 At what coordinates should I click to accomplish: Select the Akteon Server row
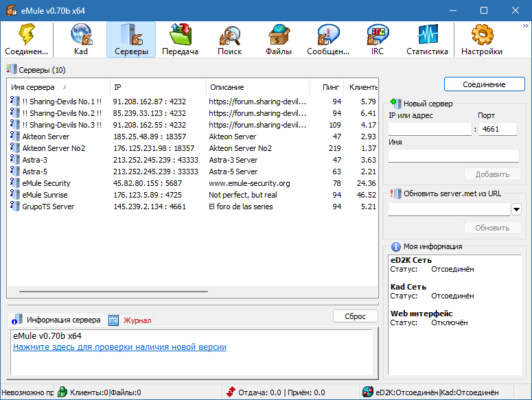pos(192,136)
